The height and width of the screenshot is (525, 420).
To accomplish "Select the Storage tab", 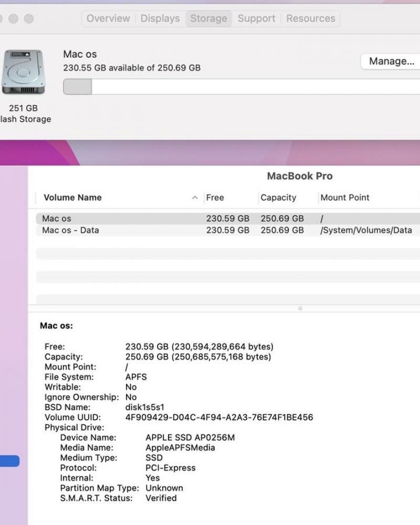I will (208, 18).
